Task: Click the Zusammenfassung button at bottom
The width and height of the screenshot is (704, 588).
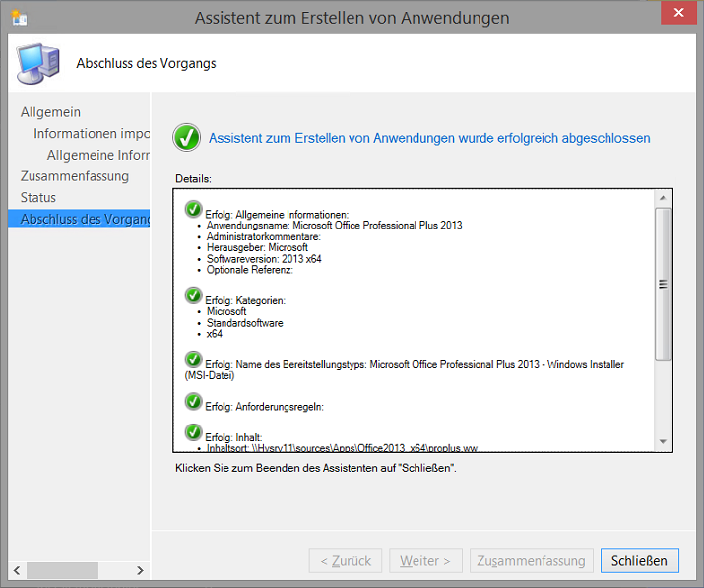Action: click(x=531, y=560)
